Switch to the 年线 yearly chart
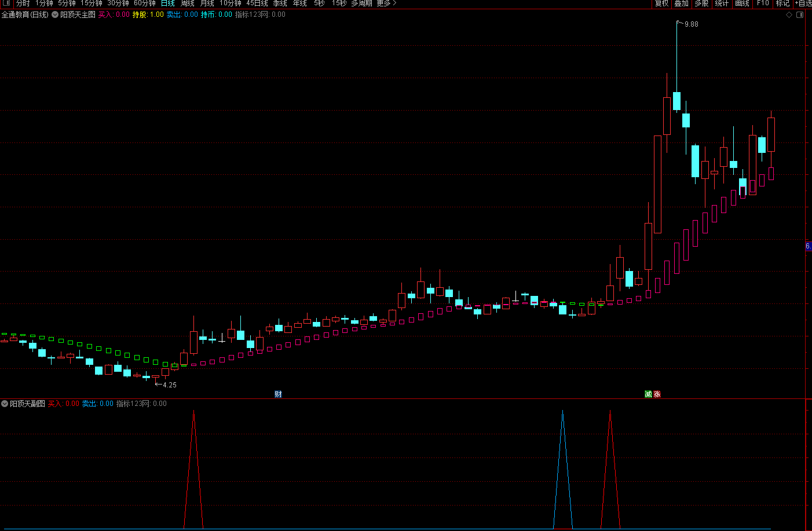The height and width of the screenshot is (531, 812). [x=300, y=3]
